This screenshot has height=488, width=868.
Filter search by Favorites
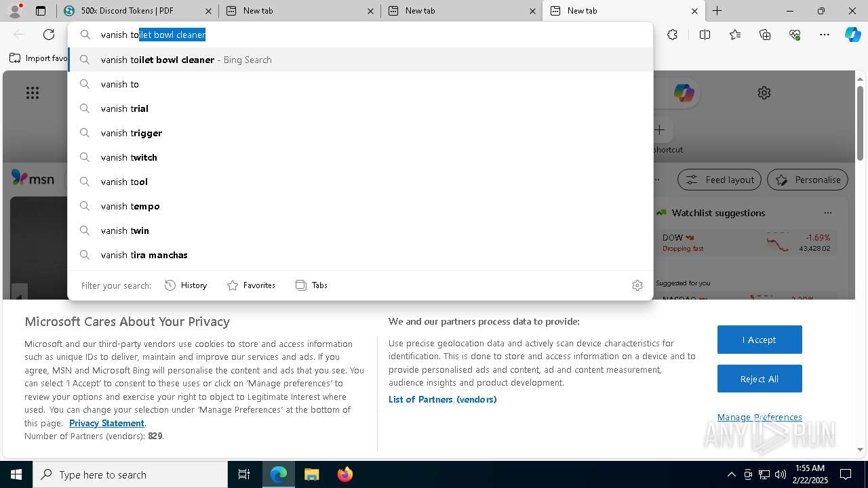click(x=251, y=285)
